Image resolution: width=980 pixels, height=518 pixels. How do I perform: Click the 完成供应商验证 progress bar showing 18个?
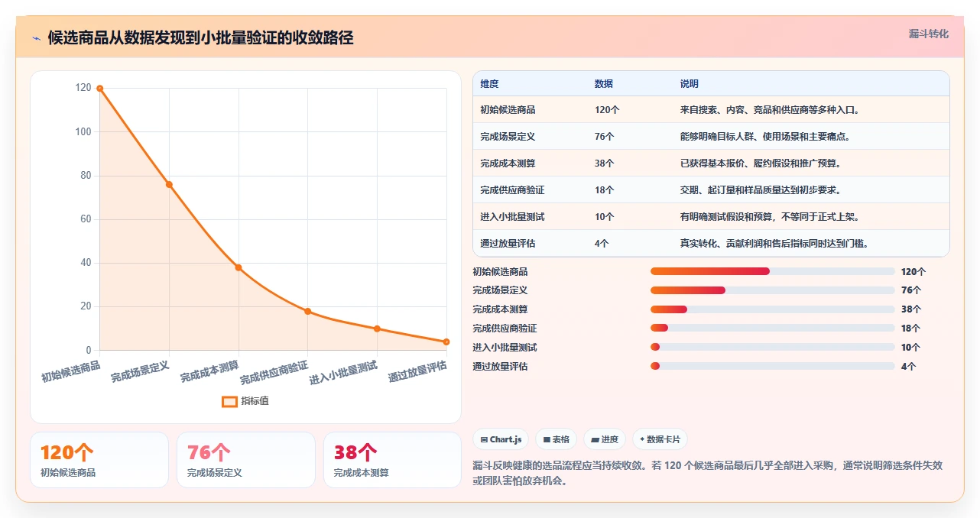(x=772, y=329)
